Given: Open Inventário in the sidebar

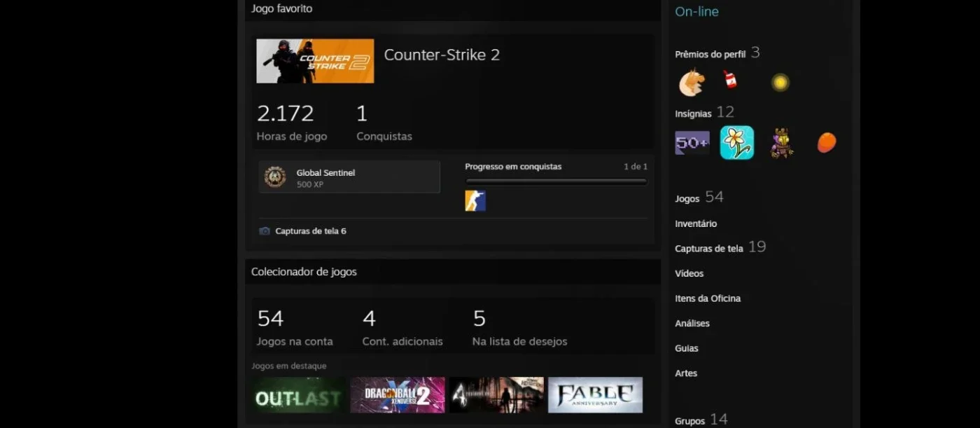Looking at the screenshot, I should pyautogui.click(x=696, y=223).
